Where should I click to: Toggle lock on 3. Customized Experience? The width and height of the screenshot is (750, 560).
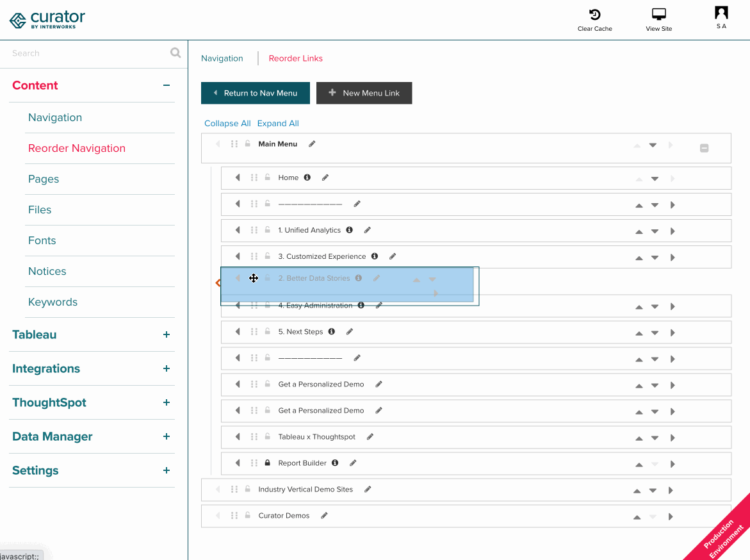pyautogui.click(x=267, y=256)
